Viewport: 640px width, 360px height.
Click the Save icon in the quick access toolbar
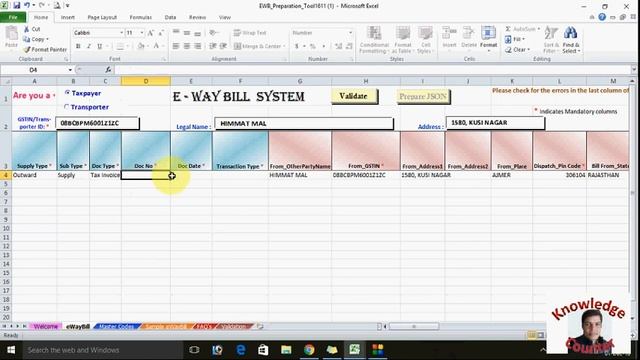17,6
